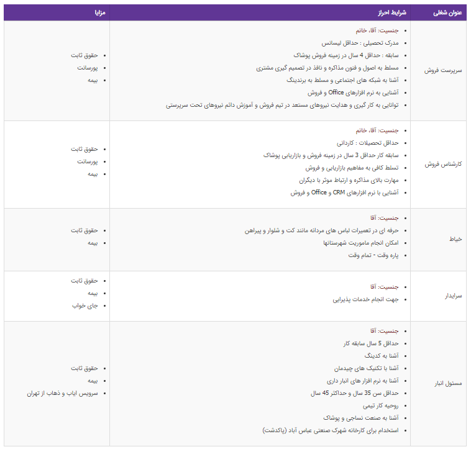Click 'حقوق ثابت' benefit in سرایدار row
The height and width of the screenshot is (457, 476).
point(85,281)
